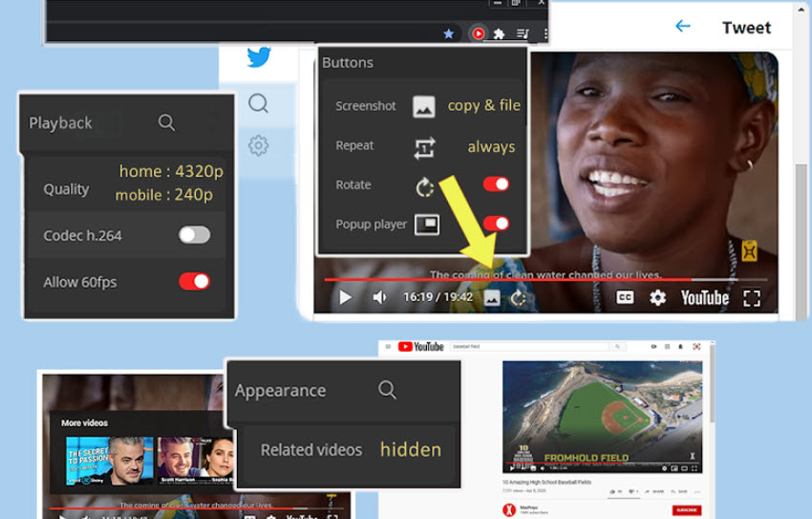Toggle closed captions CC button
This screenshot has width=812, height=519.
pos(625,297)
